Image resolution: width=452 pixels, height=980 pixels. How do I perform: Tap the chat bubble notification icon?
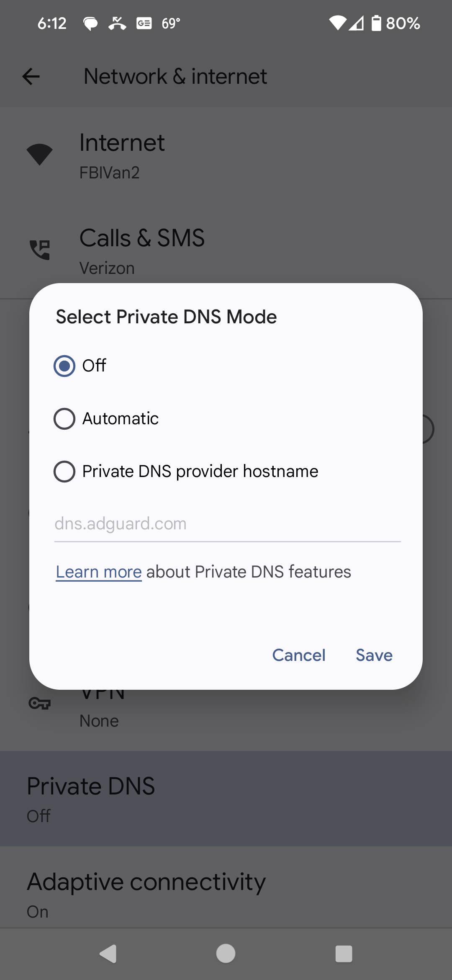[x=90, y=23]
